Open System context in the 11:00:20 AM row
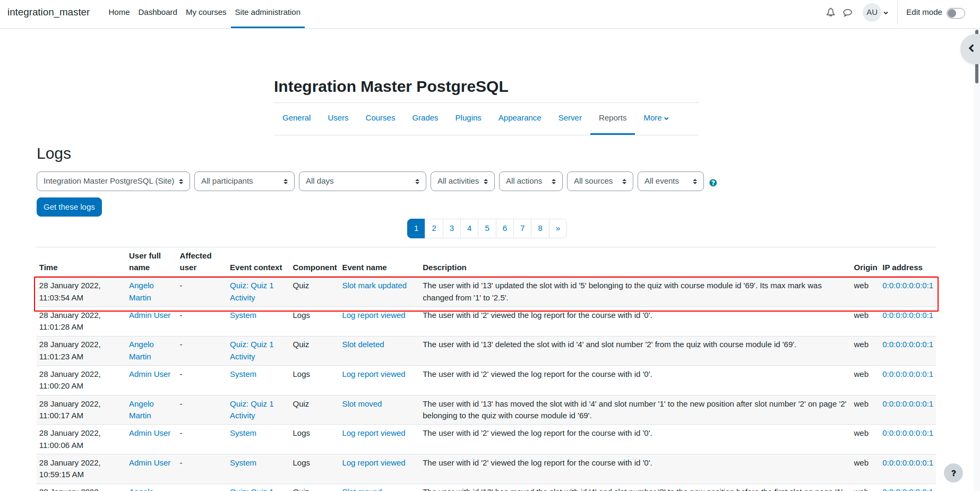980x491 pixels. [243, 374]
